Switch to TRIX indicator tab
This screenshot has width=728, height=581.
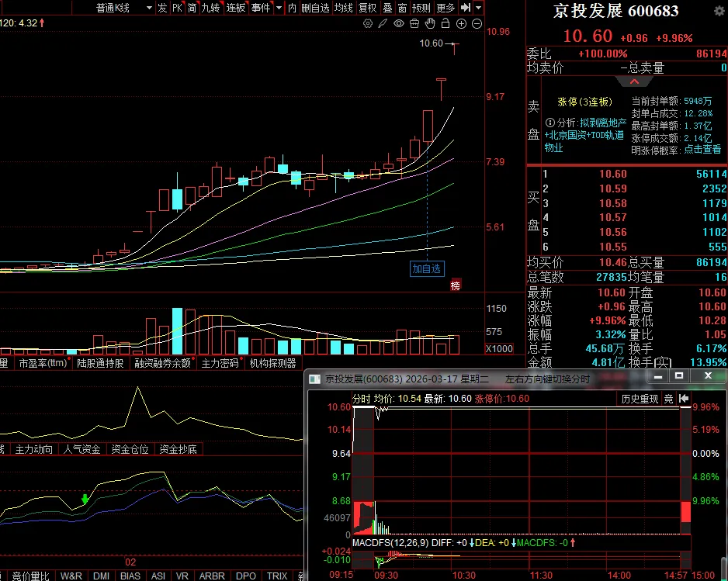(x=277, y=576)
